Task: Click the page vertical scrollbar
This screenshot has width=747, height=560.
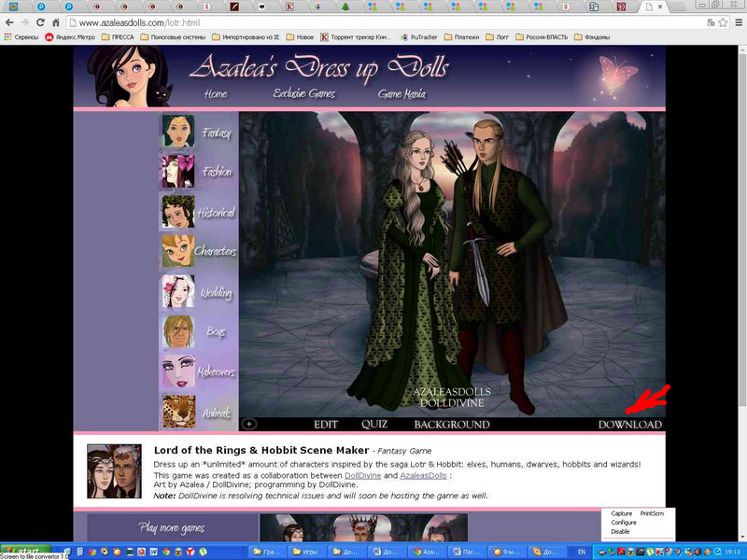Action: [x=742, y=229]
